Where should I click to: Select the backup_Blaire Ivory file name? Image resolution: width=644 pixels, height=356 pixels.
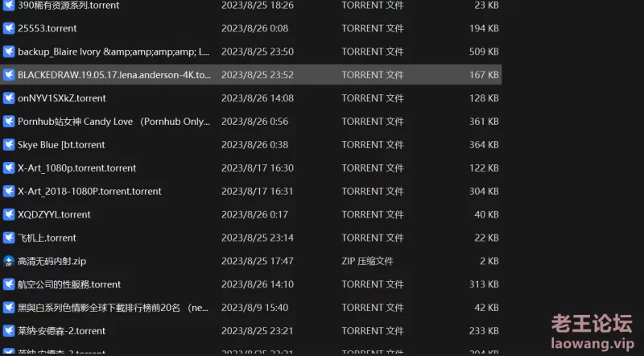pos(114,52)
